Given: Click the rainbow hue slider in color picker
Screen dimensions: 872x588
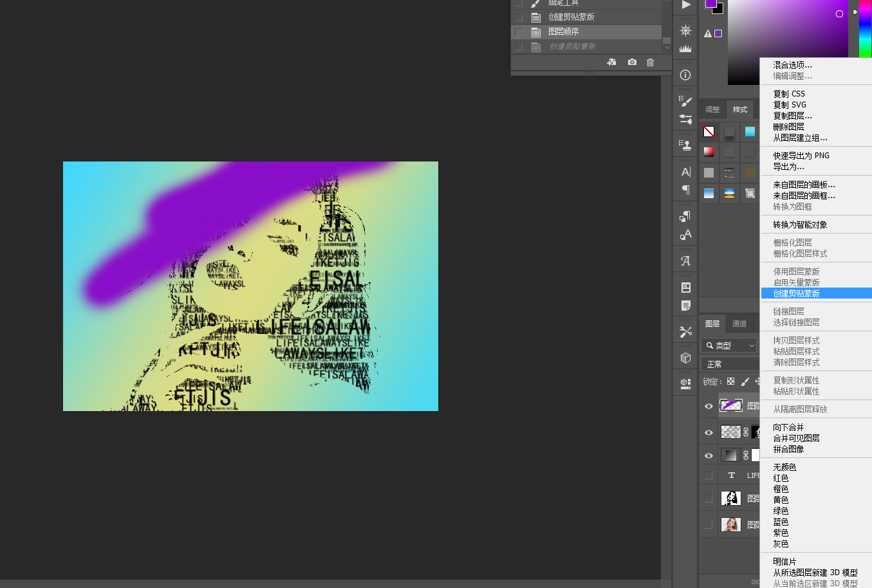Looking at the screenshot, I should tap(864, 29).
